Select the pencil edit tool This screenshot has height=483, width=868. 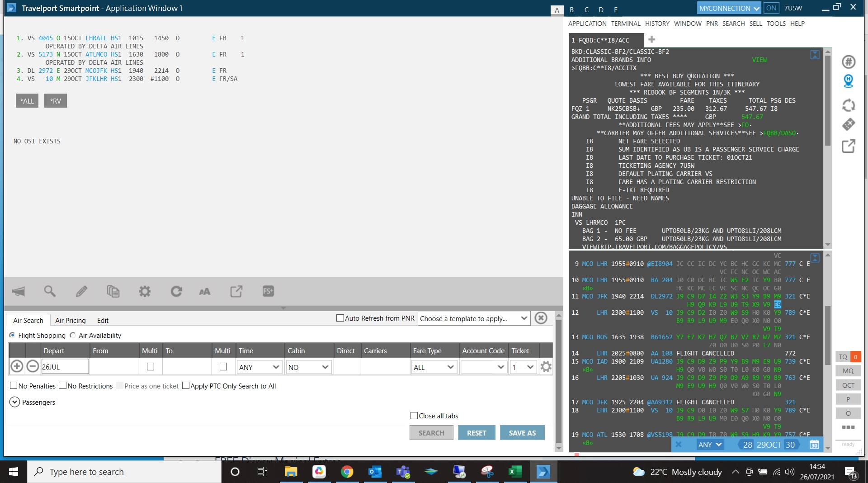(81, 291)
